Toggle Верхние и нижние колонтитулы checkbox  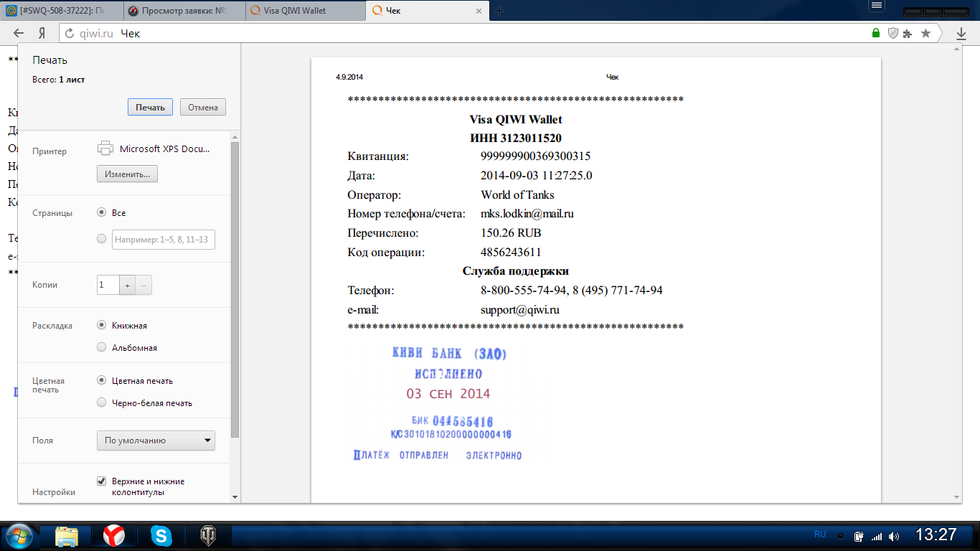pos(102,481)
